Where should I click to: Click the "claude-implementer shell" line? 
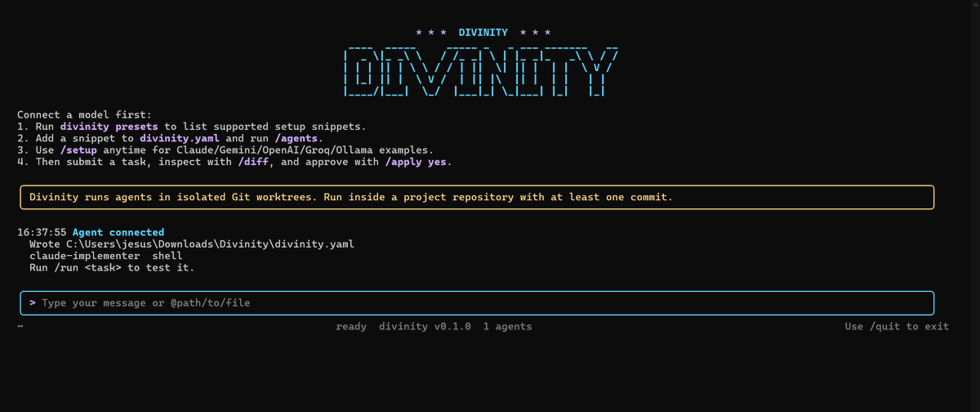click(x=106, y=256)
